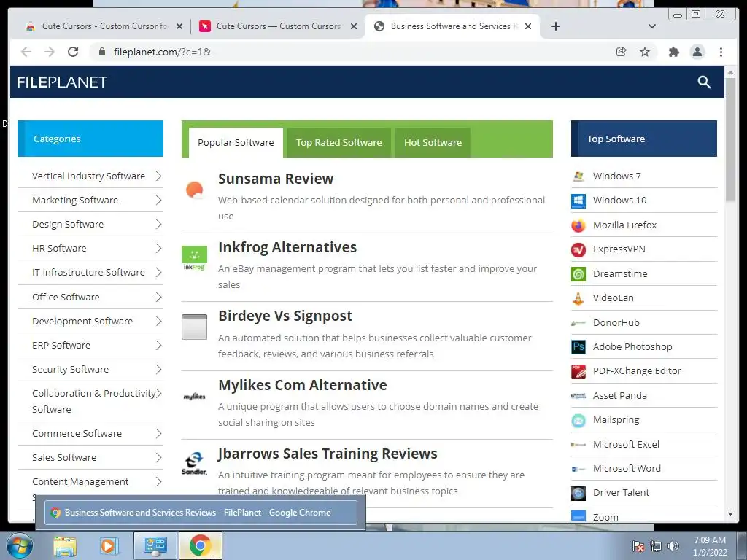
Task: Expand HR Software chevron
Action: coord(158,249)
